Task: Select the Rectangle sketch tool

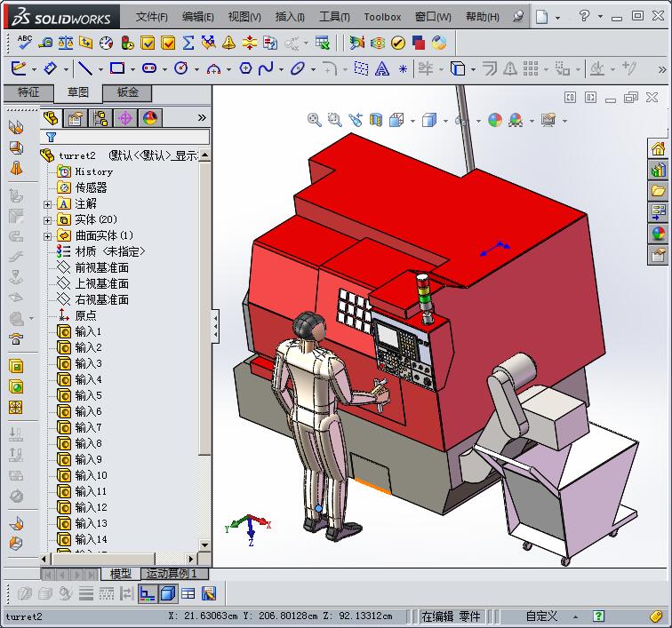Action: [x=117, y=68]
